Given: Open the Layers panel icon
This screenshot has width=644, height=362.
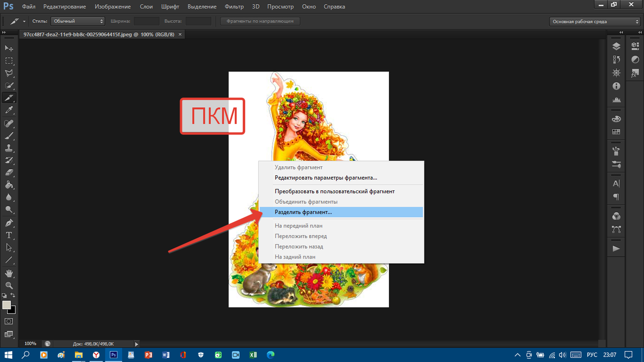Looking at the screenshot, I should click(616, 47).
